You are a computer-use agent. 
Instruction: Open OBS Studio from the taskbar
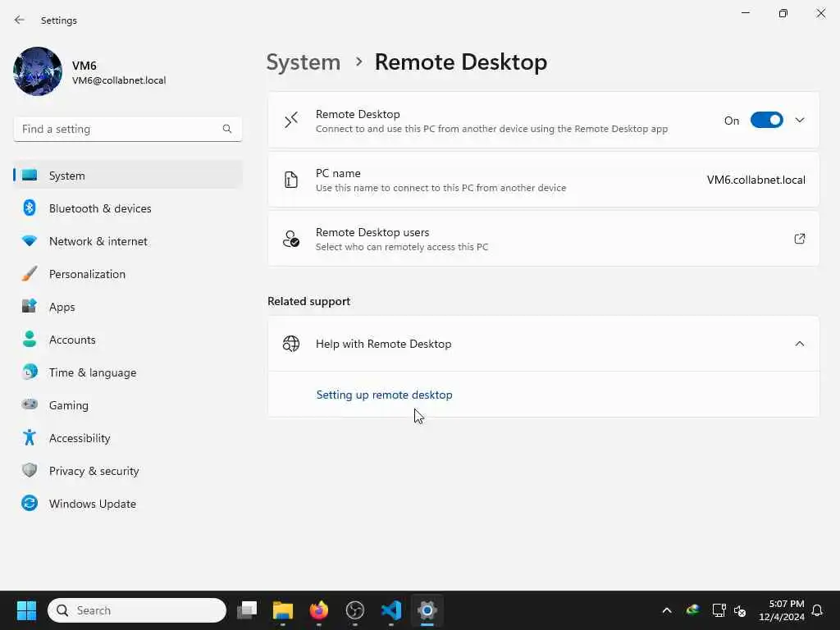pos(354,610)
